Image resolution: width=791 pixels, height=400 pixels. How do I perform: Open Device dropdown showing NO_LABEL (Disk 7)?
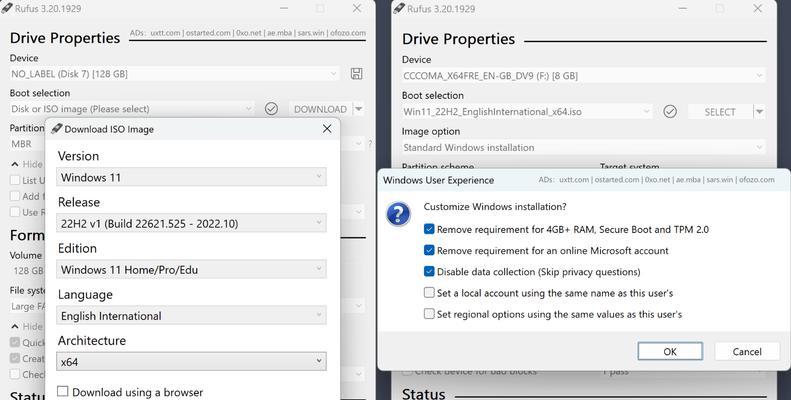175,74
